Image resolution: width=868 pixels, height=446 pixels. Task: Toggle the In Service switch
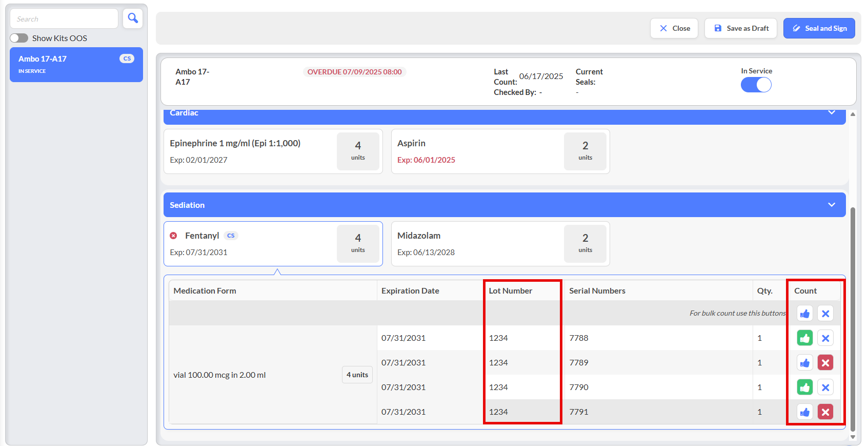[756, 85]
